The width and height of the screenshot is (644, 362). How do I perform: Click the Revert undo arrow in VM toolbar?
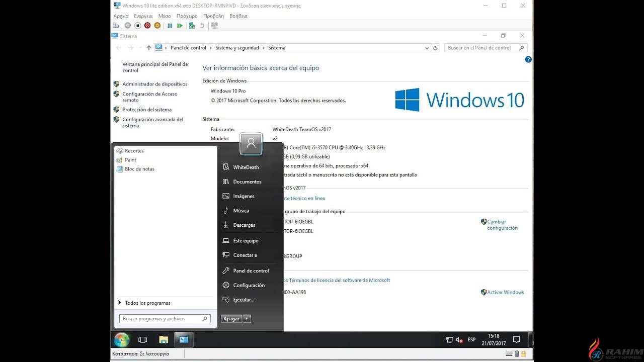[x=202, y=26]
